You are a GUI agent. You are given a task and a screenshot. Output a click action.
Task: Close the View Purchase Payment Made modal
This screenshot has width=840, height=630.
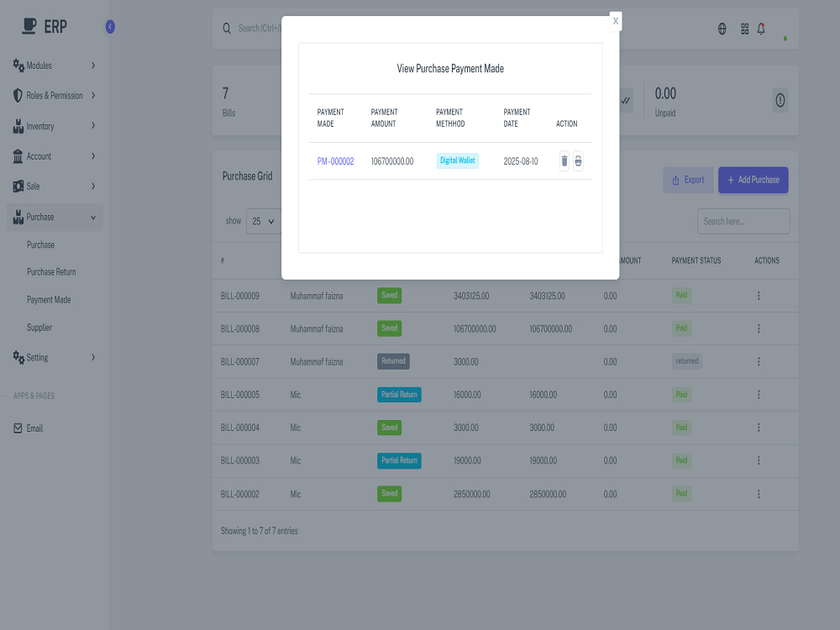616,21
